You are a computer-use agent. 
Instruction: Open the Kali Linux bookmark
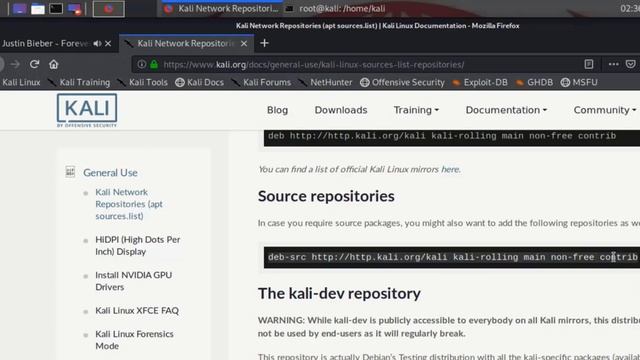point(21,82)
